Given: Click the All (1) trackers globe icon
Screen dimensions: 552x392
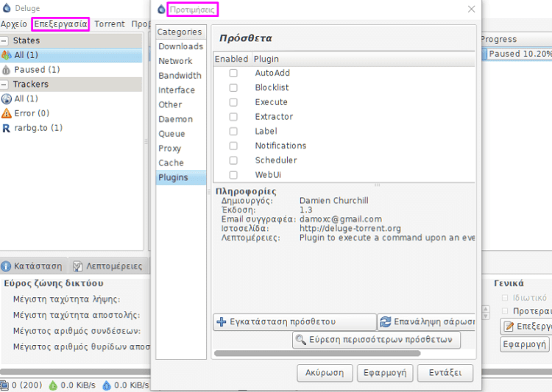Looking at the screenshot, I should point(7,99).
